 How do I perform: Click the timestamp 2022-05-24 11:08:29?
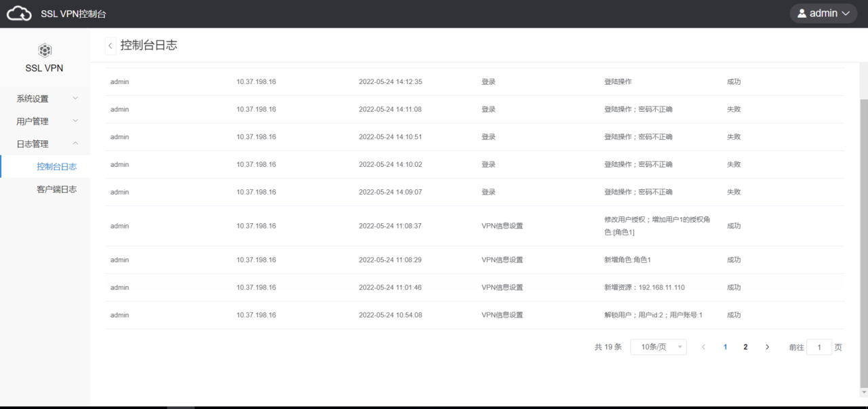(x=391, y=260)
